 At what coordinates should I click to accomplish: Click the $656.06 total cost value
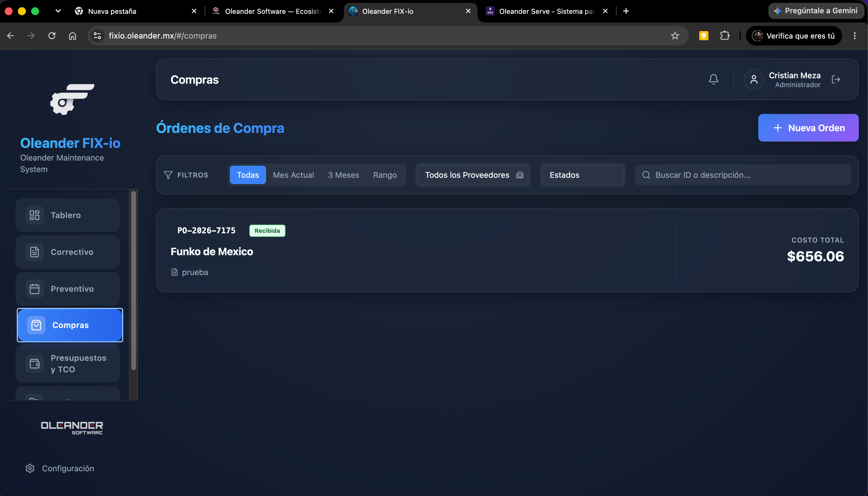815,256
